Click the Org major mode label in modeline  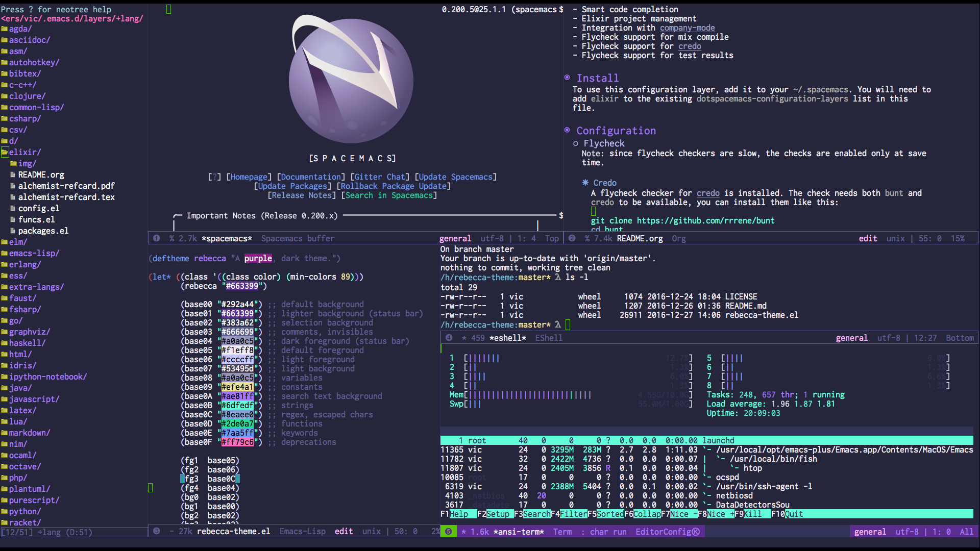point(679,239)
